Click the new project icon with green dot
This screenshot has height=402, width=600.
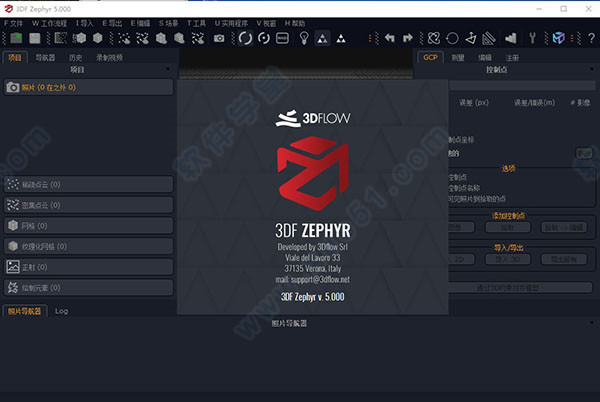point(16,38)
